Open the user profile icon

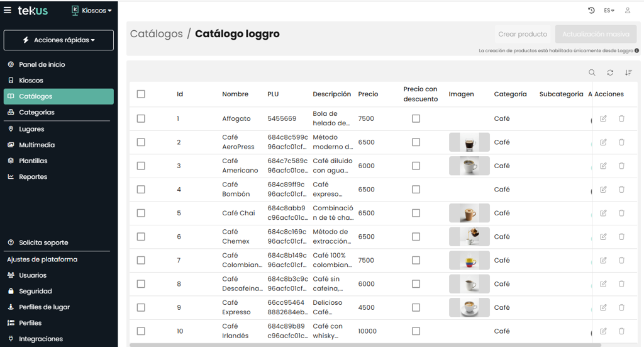[627, 11]
